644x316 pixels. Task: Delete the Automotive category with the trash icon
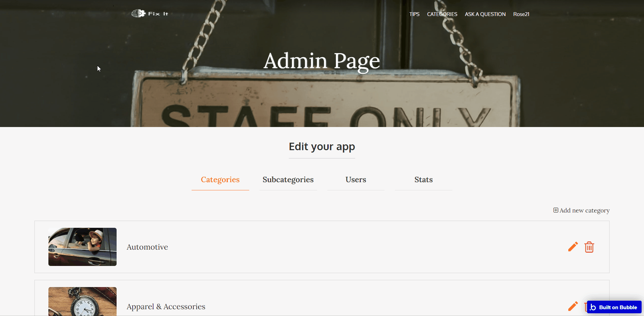tap(589, 247)
